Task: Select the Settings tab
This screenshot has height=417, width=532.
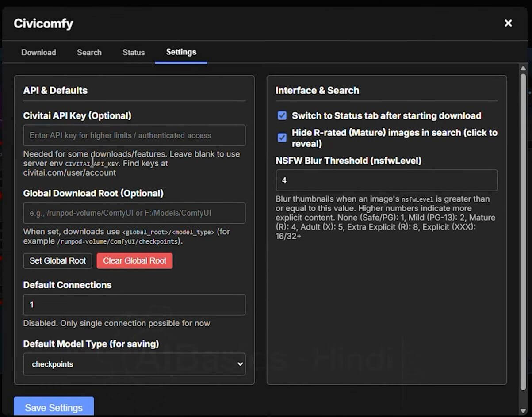Action: 181,52
